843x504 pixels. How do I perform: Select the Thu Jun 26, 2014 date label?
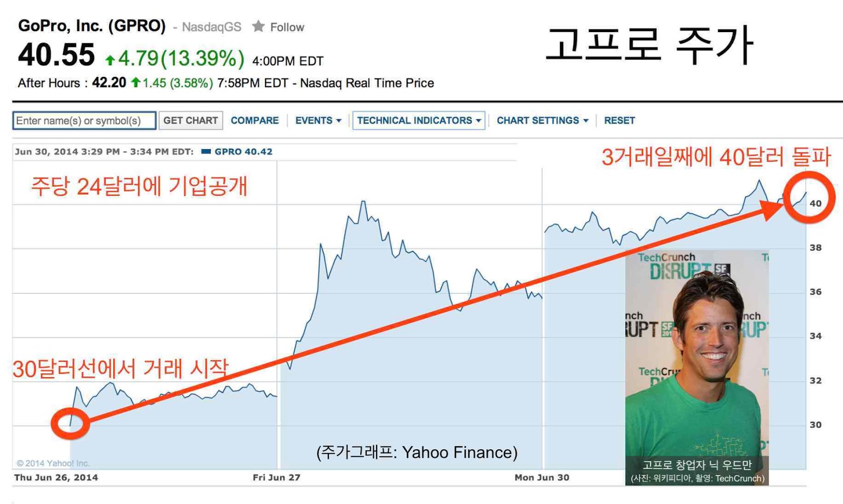tap(56, 478)
